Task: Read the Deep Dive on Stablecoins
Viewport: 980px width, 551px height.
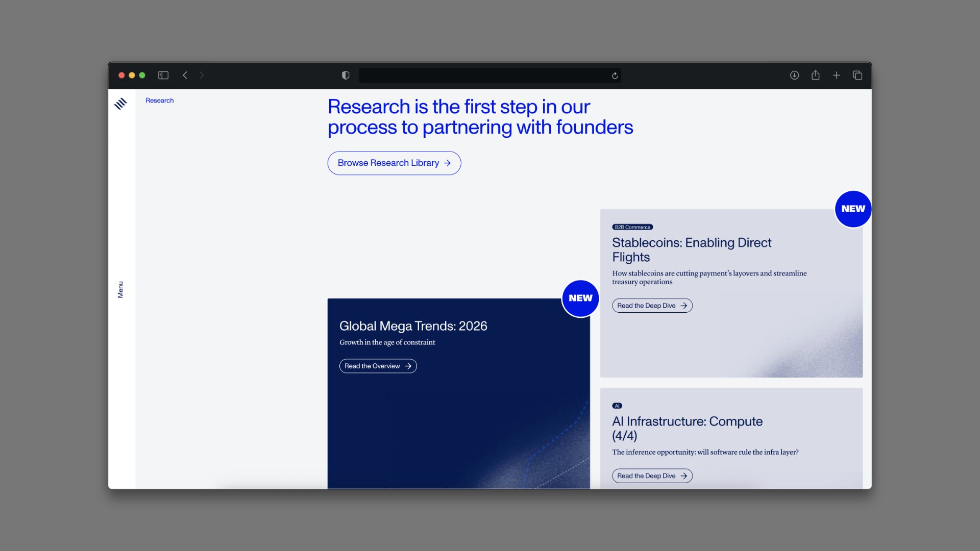Action: (x=652, y=306)
